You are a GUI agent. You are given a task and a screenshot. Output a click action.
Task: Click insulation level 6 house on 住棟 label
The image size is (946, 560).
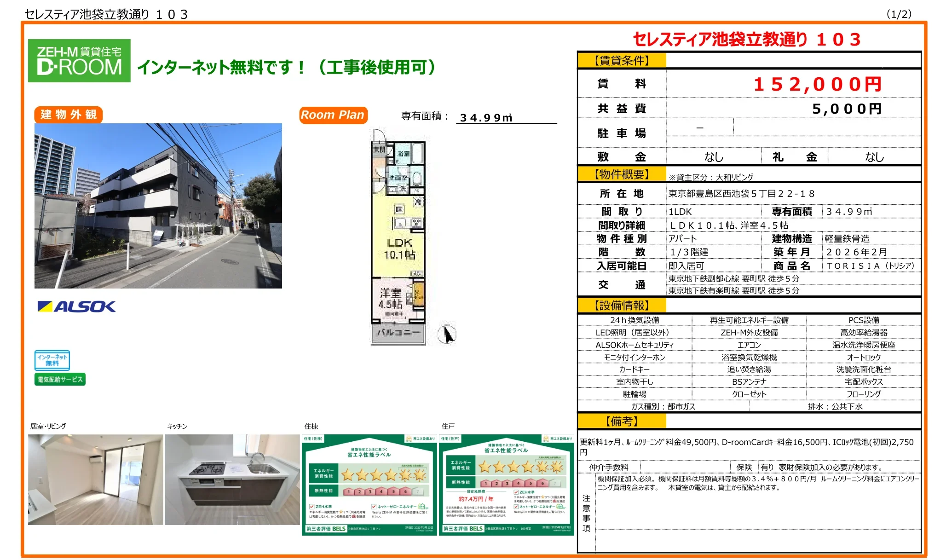[405, 491]
